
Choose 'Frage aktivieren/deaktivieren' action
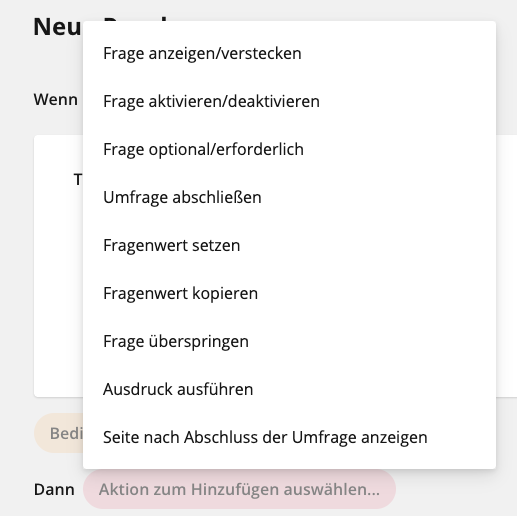coord(289,101)
